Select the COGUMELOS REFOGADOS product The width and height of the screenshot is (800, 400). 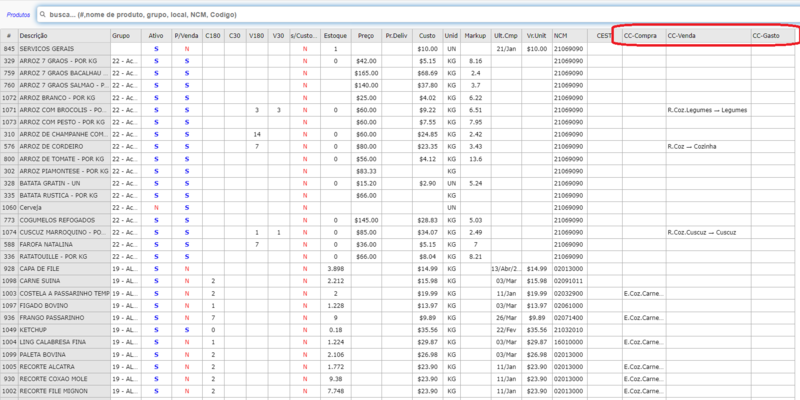(x=64, y=220)
